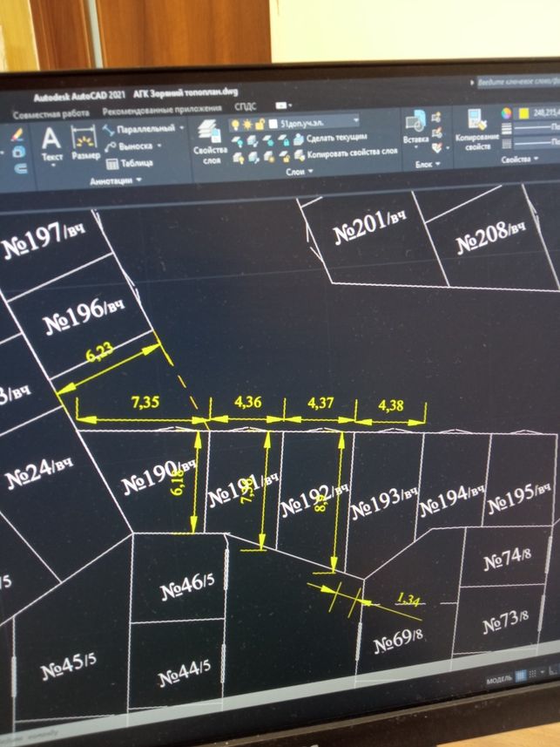Toggle snap mode dots icon in status bar
Screen dimensions: 560x747
coord(533,674)
